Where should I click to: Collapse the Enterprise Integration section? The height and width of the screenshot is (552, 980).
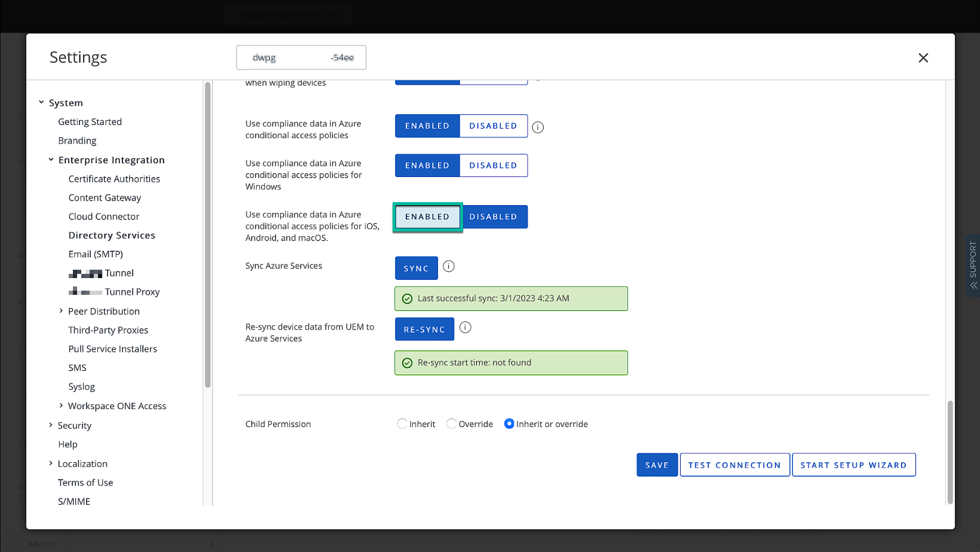(x=51, y=160)
